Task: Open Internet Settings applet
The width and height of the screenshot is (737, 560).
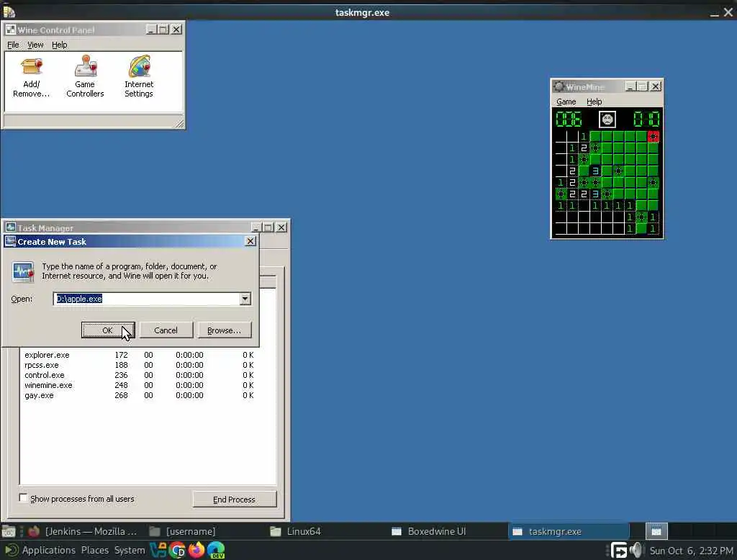Action: pyautogui.click(x=139, y=76)
